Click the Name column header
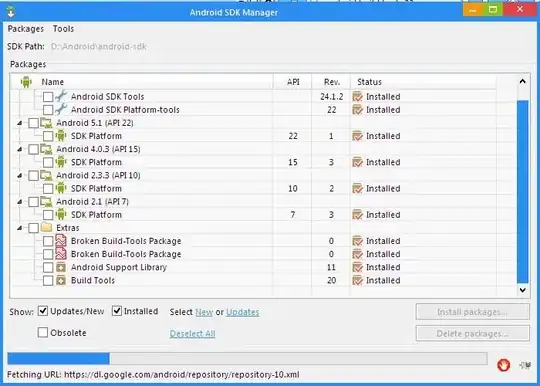Viewport: 540px width, 386px height. click(142, 82)
